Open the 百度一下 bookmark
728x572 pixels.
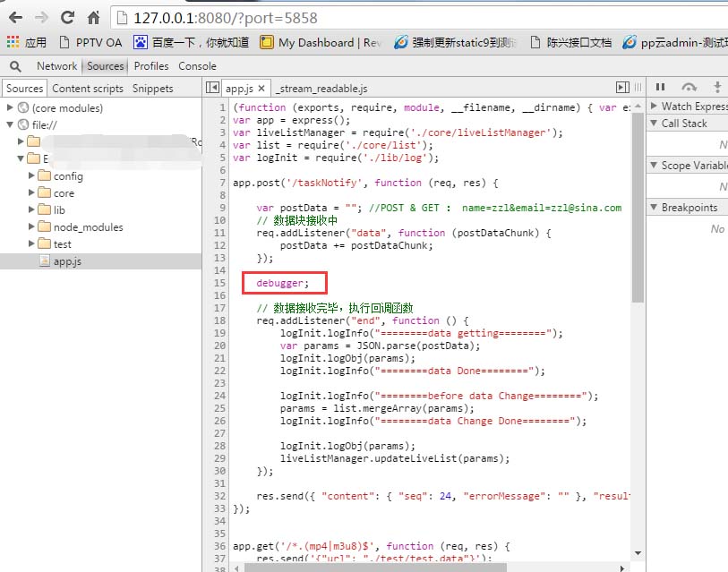191,42
